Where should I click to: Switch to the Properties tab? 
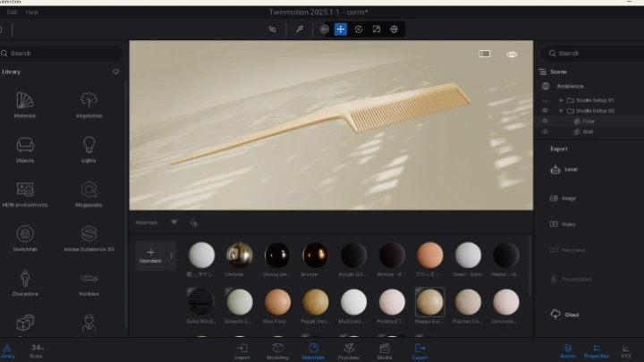(596, 350)
